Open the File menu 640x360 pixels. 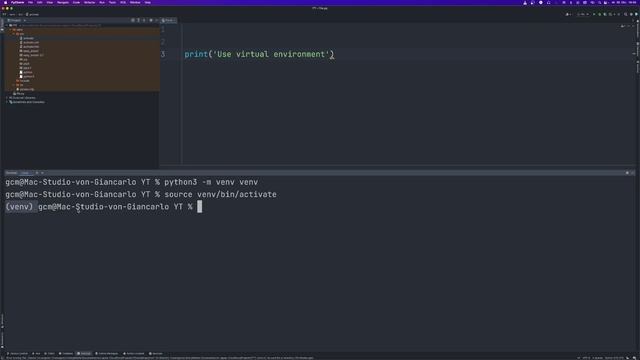pos(30,2)
